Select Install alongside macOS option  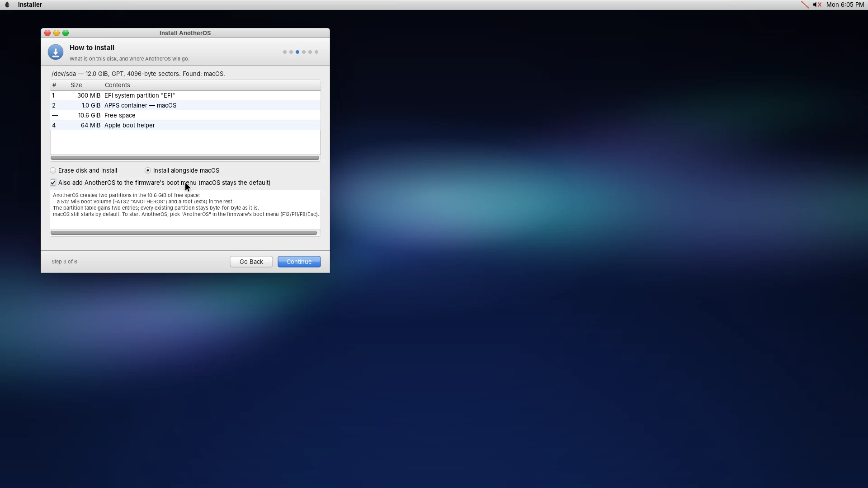182,170
